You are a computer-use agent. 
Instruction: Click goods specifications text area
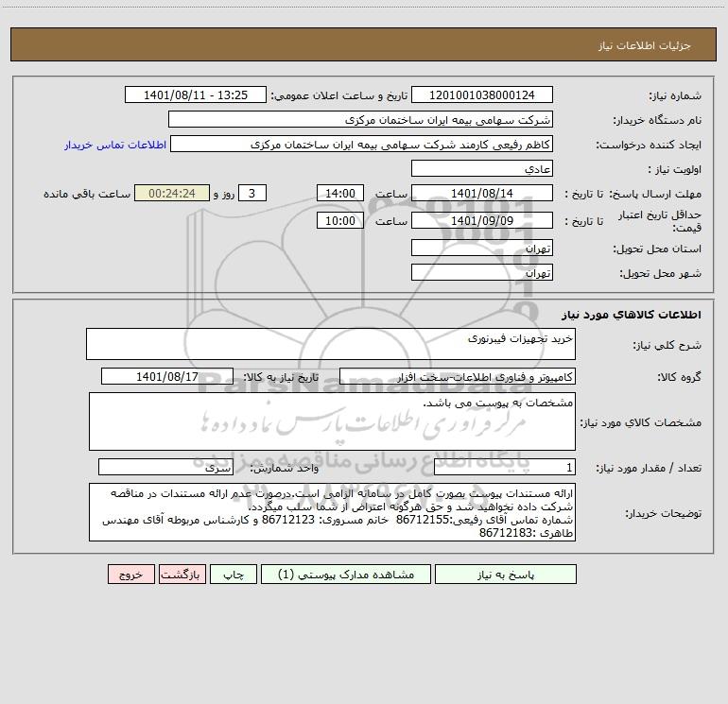tap(332, 421)
